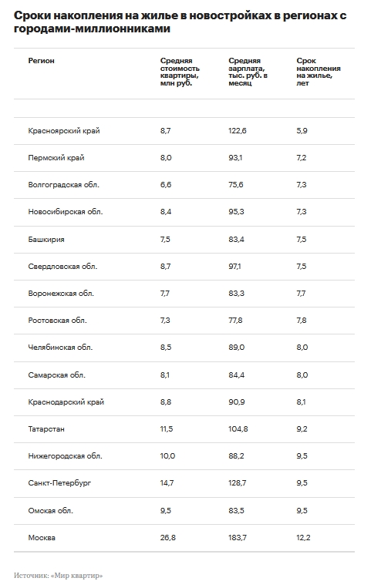Select the Башкирия row
Image resolution: width=381 pixels, height=588 pixels.
point(184,240)
